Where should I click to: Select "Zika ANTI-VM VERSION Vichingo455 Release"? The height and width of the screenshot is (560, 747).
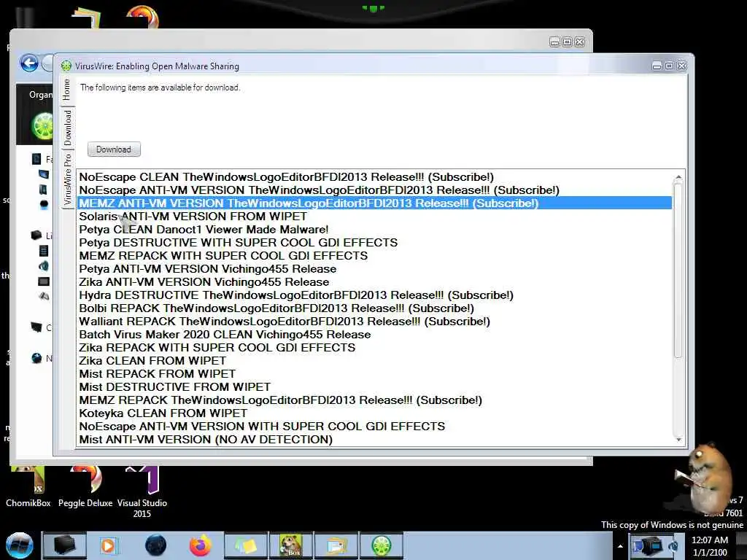click(374, 282)
